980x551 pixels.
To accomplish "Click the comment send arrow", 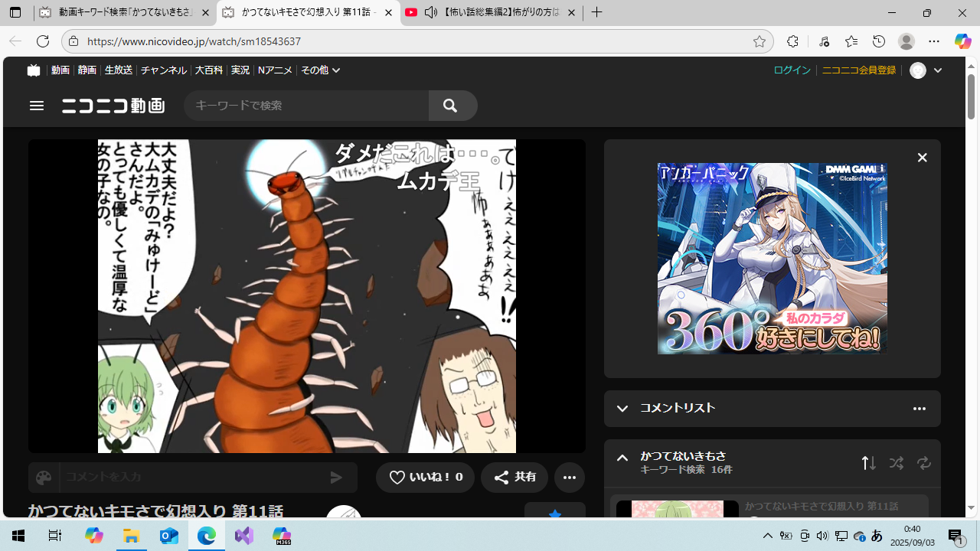I will (x=336, y=478).
